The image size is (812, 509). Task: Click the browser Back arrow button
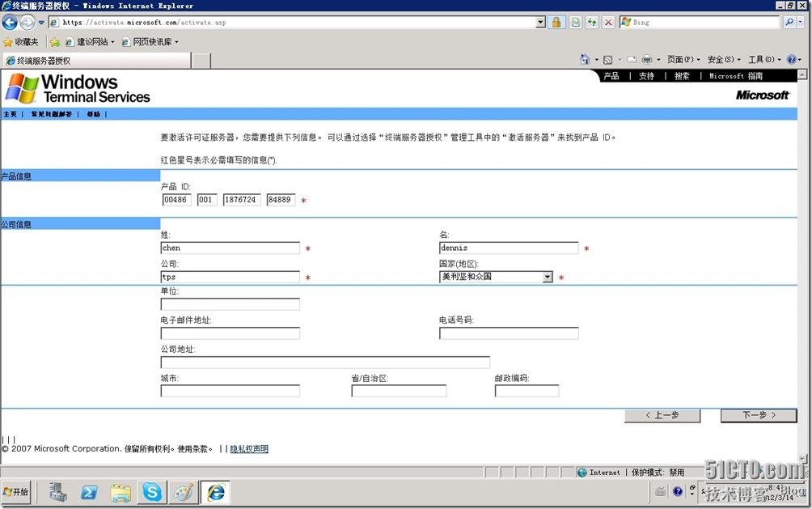coord(10,23)
